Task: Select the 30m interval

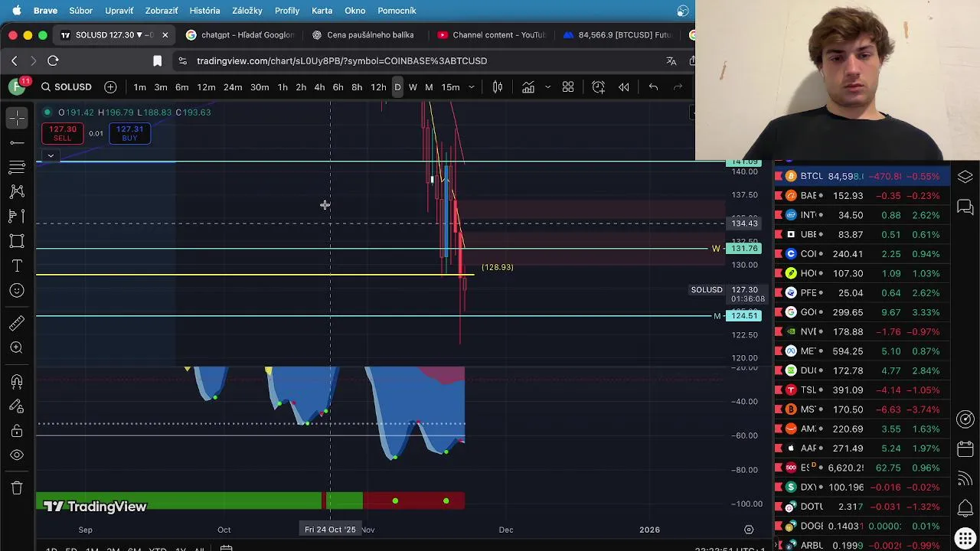Action: pos(260,87)
